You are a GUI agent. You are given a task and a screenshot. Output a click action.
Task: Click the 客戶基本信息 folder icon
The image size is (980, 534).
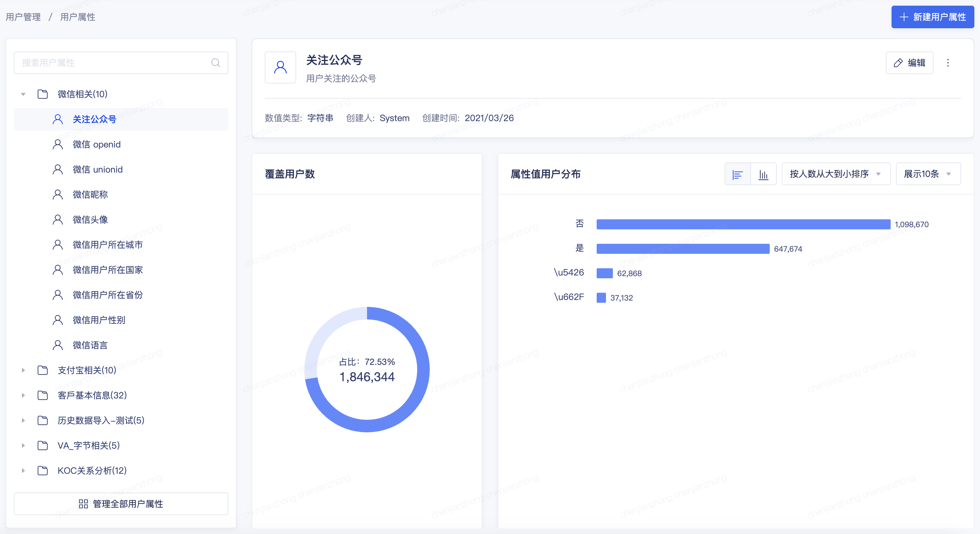43,395
